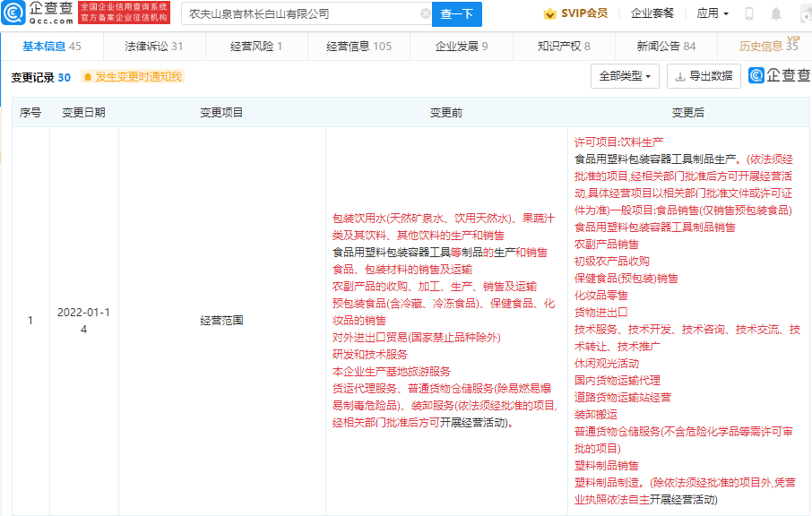
Task: Click 农副产品销售 text in 变更后
Action: [x=607, y=245]
